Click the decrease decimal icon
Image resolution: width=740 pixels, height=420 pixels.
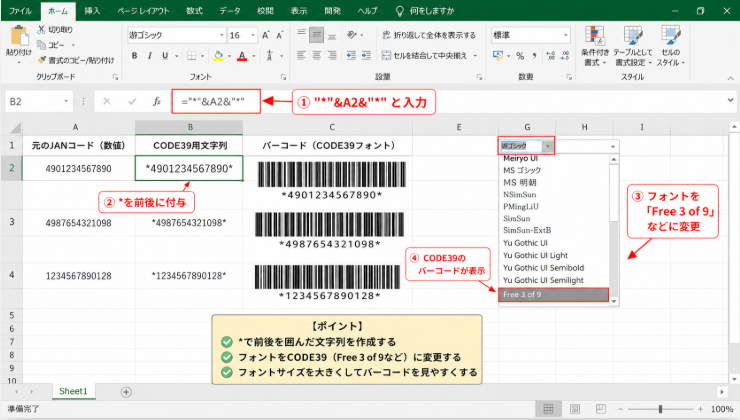pyautogui.click(x=565, y=56)
